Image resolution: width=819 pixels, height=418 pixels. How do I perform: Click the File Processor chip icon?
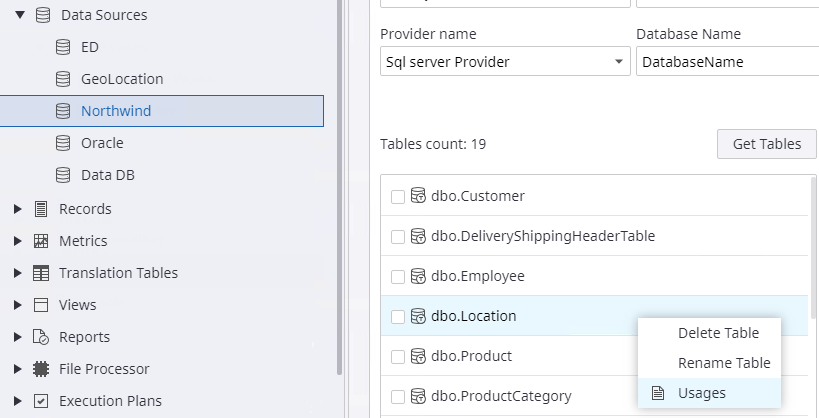tap(41, 369)
